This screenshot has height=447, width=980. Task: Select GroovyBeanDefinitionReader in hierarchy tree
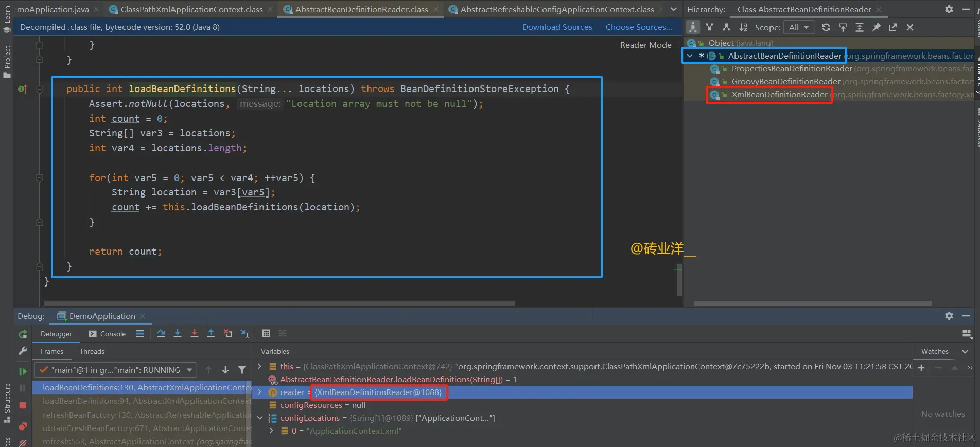(x=785, y=82)
